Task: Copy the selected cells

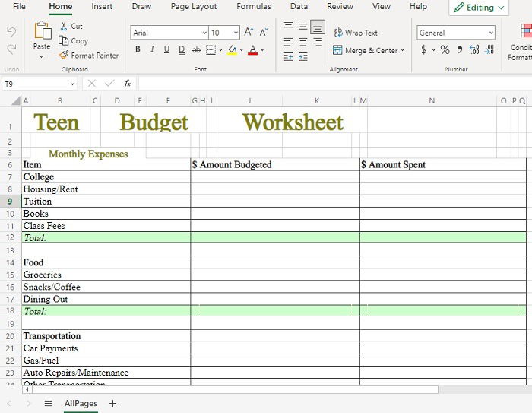Action: 73,41
